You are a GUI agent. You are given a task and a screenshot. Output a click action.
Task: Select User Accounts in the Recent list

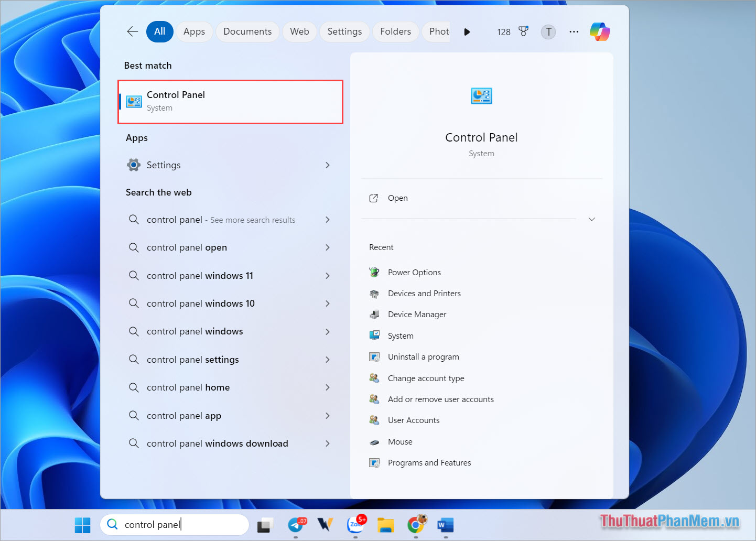(x=414, y=420)
